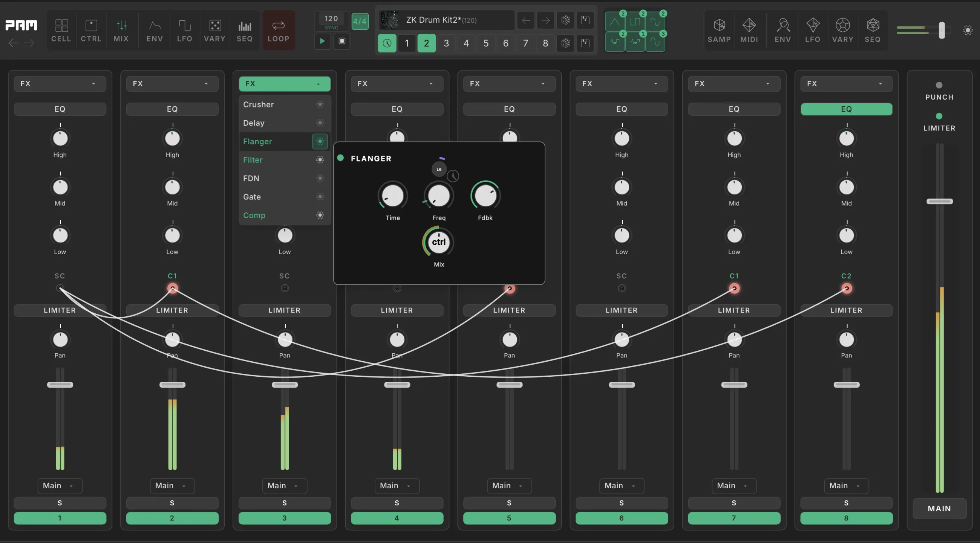Open the Main output dropdown on channel 7
This screenshot has width=980, height=543.
pos(734,486)
